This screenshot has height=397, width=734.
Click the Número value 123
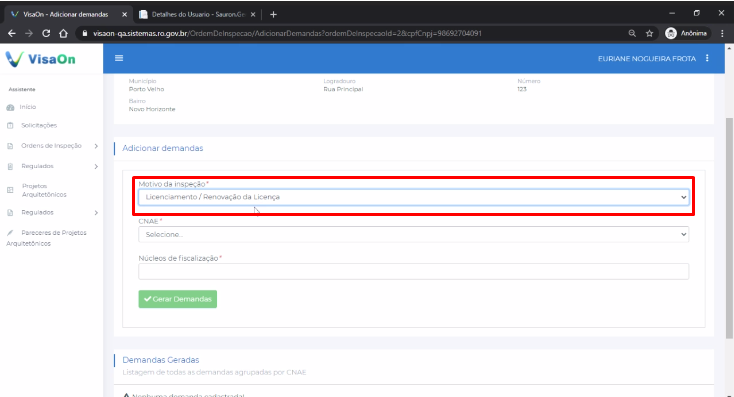click(x=522, y=89)
